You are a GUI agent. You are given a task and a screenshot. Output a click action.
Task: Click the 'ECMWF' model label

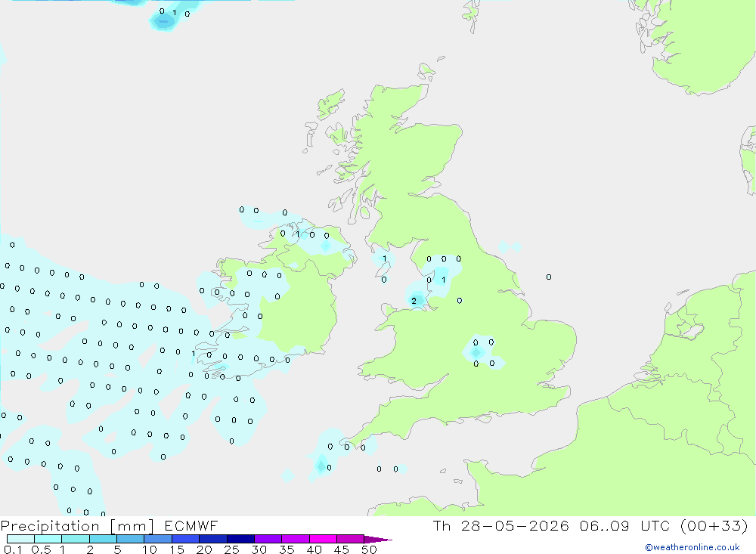coord(191,526)
